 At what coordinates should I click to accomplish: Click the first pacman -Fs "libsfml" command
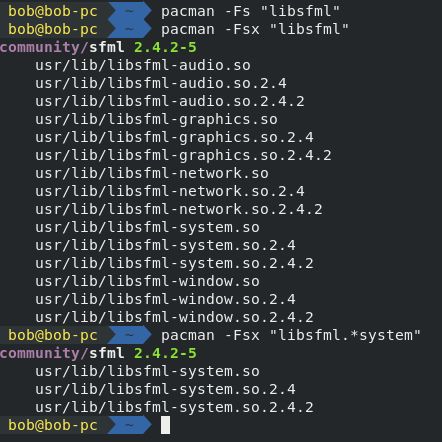tap(250, 12)
